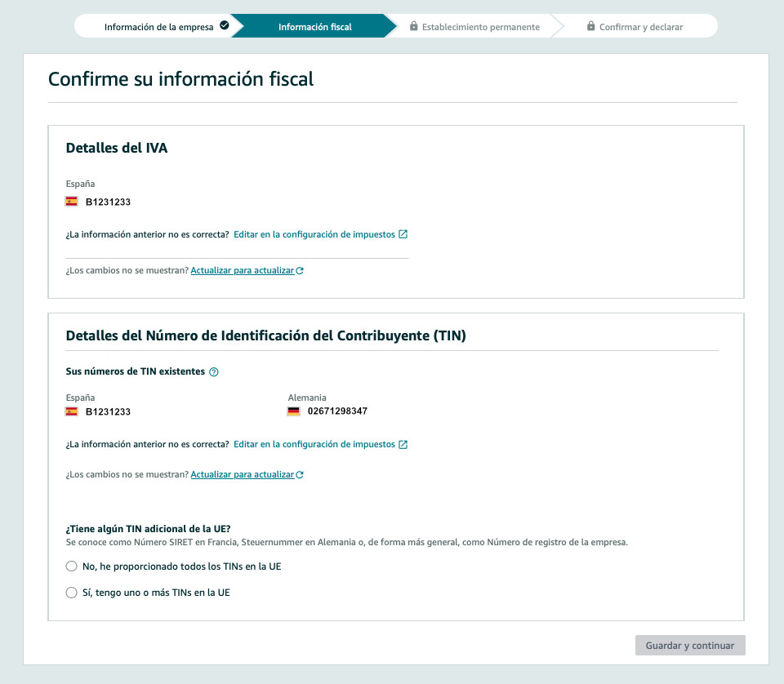Viewport: 784px width, 684px height.
Task: Click the lock icon on Confirmar y declarar
Action: pos(591,26)
